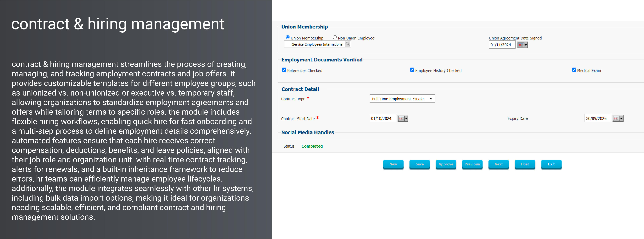This screenshot has width=644, height=239.
Task: Click the New button
Action: point(393,164)
